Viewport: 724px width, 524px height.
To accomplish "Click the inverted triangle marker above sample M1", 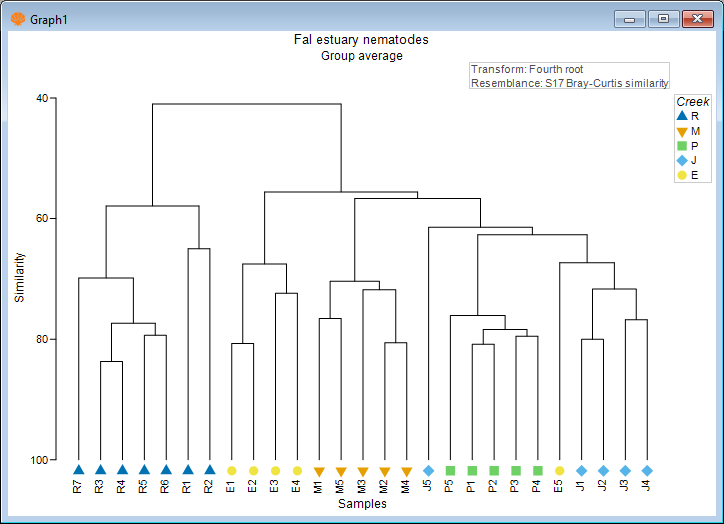I will 319,471.
